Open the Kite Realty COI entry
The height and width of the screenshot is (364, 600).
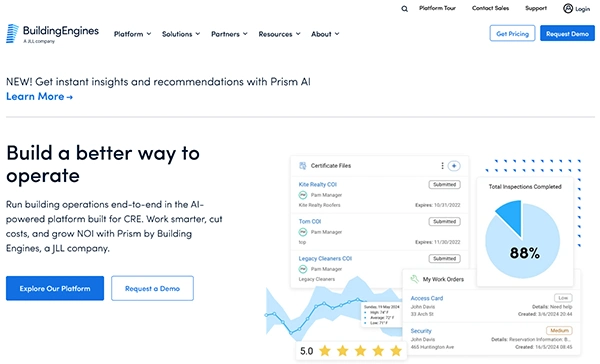(x=318, y=184)
